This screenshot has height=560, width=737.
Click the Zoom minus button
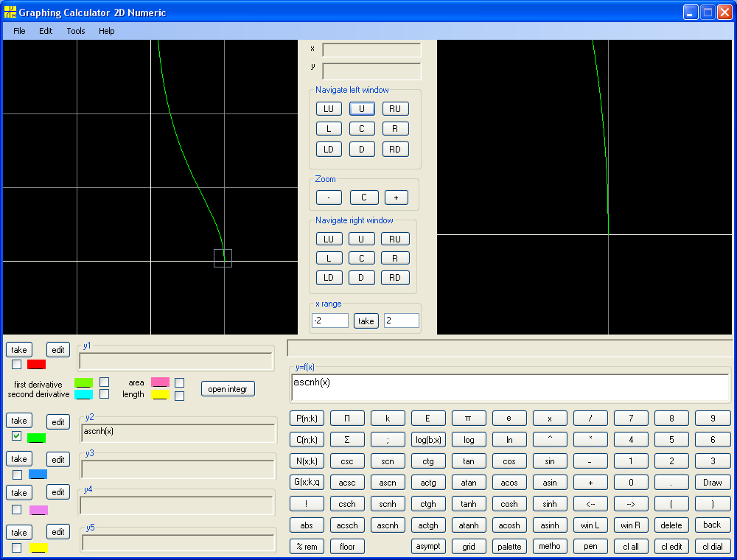329,197
